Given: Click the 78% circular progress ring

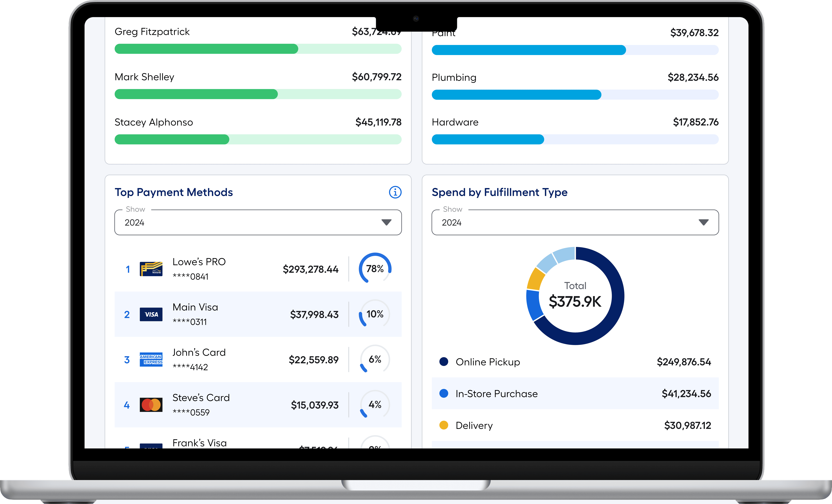Looking at the screenshot, I should pyautogui.click(x=375, y=269).
